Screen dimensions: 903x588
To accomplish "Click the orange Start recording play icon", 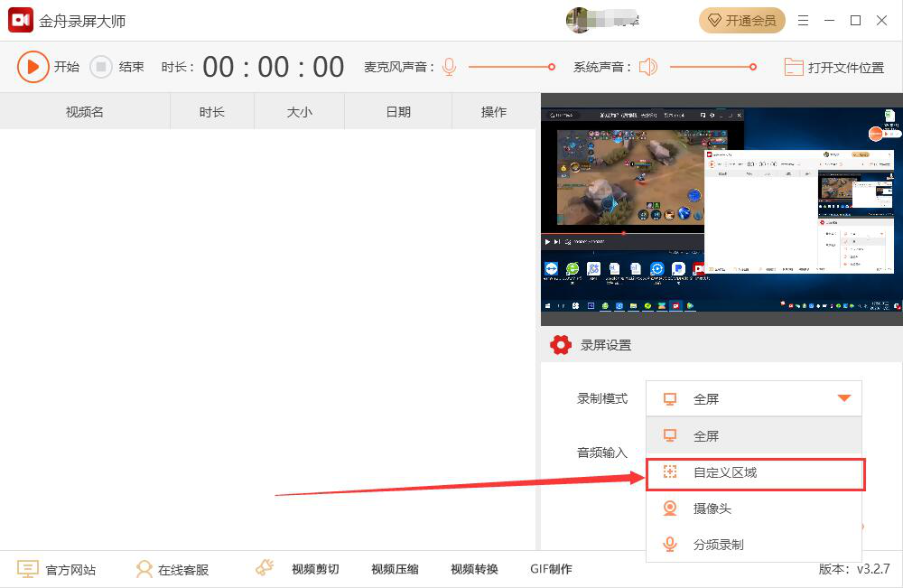I will coord(33,67).
